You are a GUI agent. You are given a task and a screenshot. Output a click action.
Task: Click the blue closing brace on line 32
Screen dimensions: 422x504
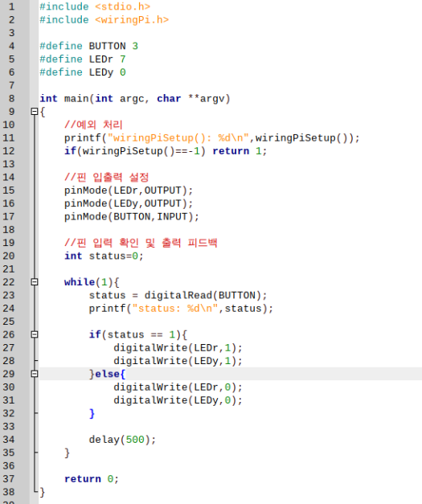(92, 413)
